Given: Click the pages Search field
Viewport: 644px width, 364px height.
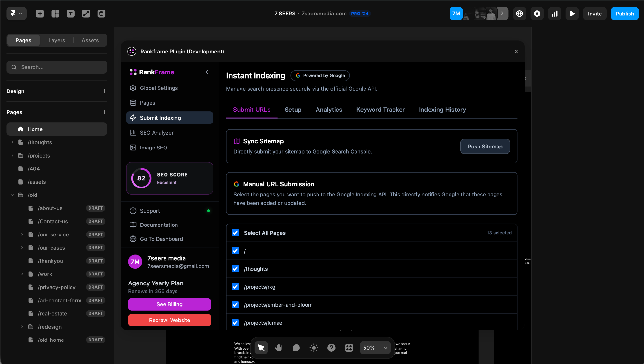Looking at the screenshot, I should [57, 67].
